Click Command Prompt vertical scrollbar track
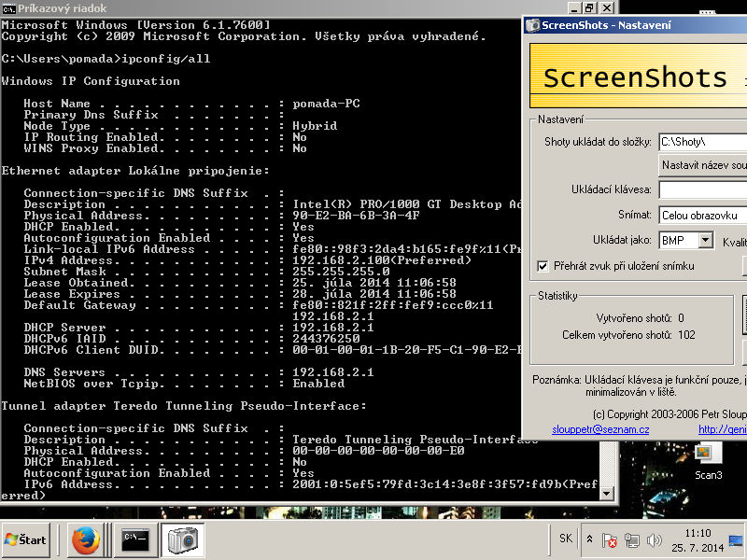 (606, 462)
